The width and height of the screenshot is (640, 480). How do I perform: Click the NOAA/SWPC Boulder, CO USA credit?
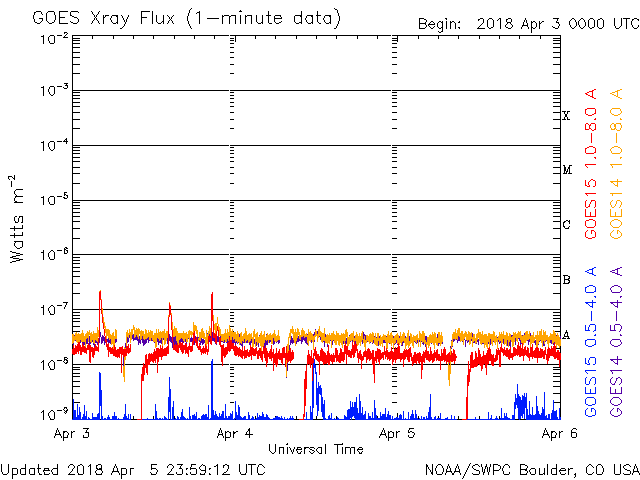531,468
